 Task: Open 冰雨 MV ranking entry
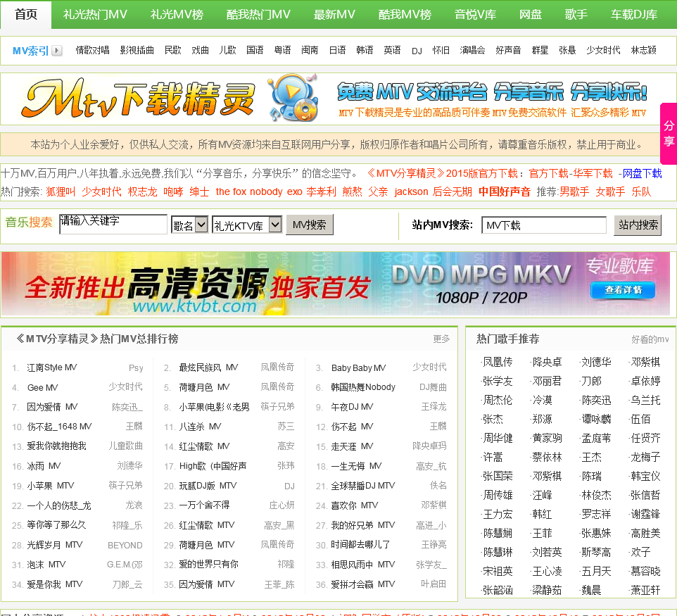(44, 466)
